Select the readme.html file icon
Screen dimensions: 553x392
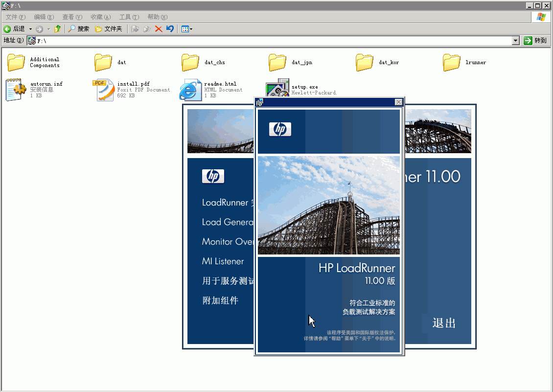pos(190,90)
